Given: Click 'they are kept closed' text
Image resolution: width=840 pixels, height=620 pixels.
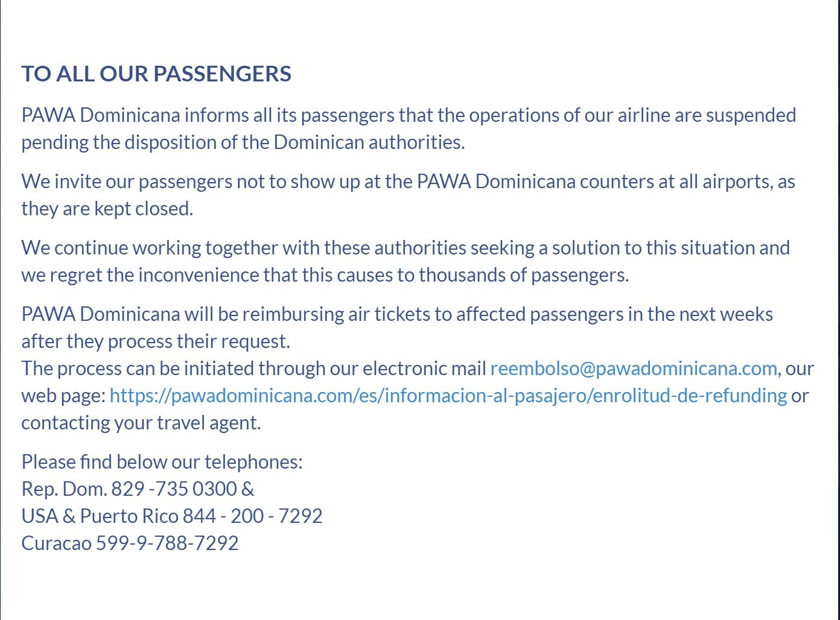Looking at the screenshot, I should pos(107,208).
